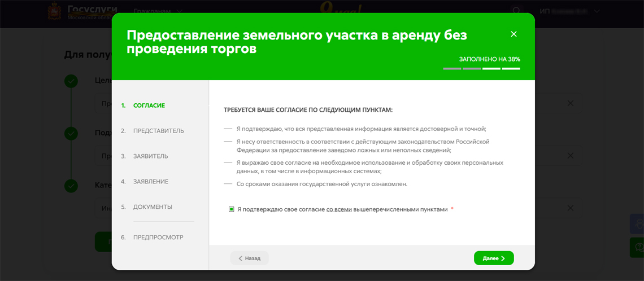Expand the Гражданам dropdown in the page header
This screenshot has width=644, height=281.
(158, 11)
